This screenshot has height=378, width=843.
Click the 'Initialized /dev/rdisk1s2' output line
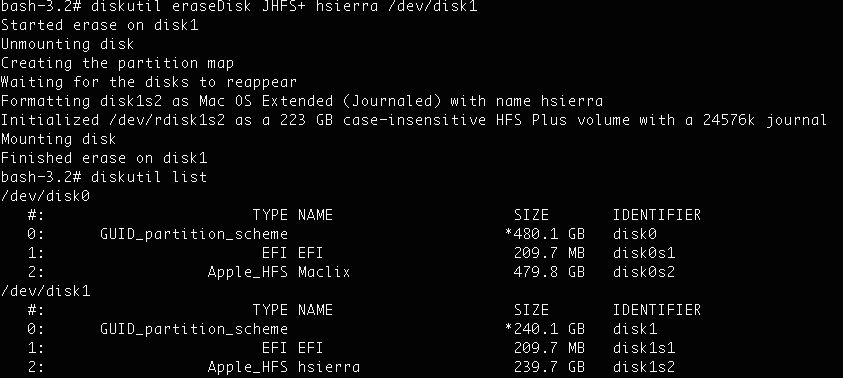click(413, 120)
